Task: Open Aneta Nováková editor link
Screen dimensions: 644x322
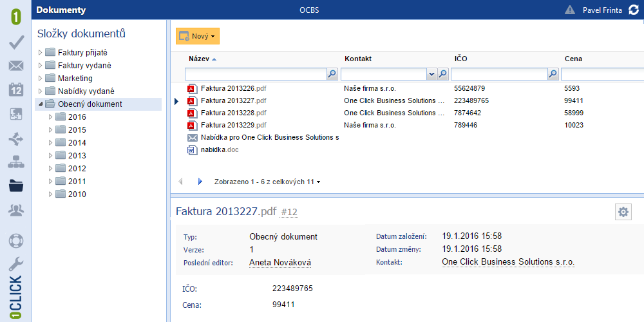Action: coord(280,263)
